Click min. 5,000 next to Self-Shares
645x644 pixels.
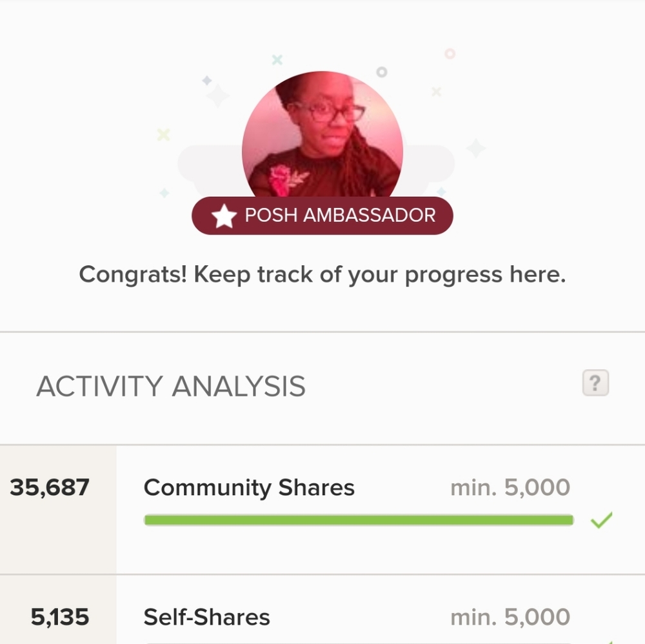click(510, 617)
